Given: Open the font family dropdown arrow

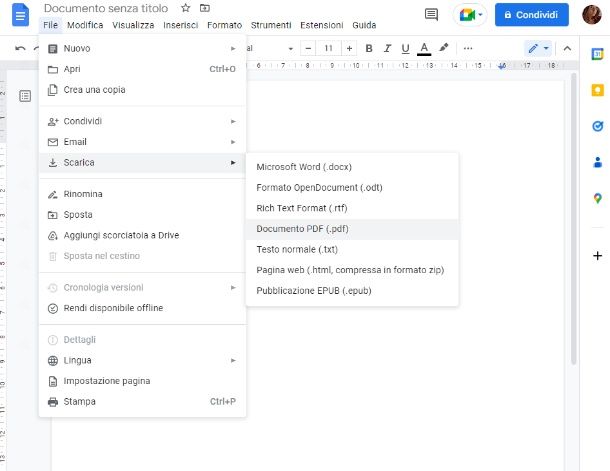Looking at the screenshot, I should [x=290, y=49].
